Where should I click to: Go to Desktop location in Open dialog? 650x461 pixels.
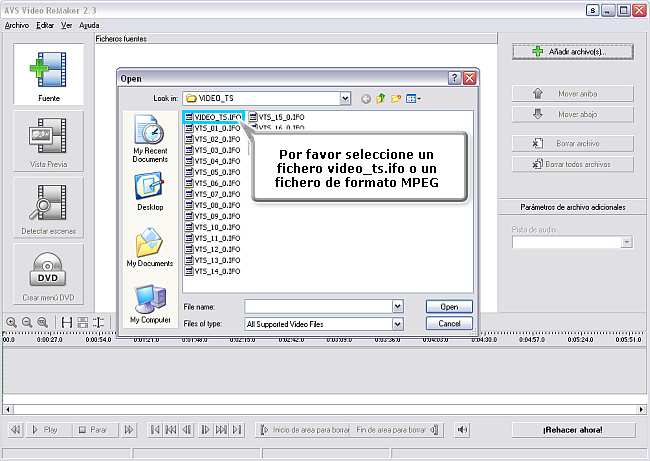point(150,192)
